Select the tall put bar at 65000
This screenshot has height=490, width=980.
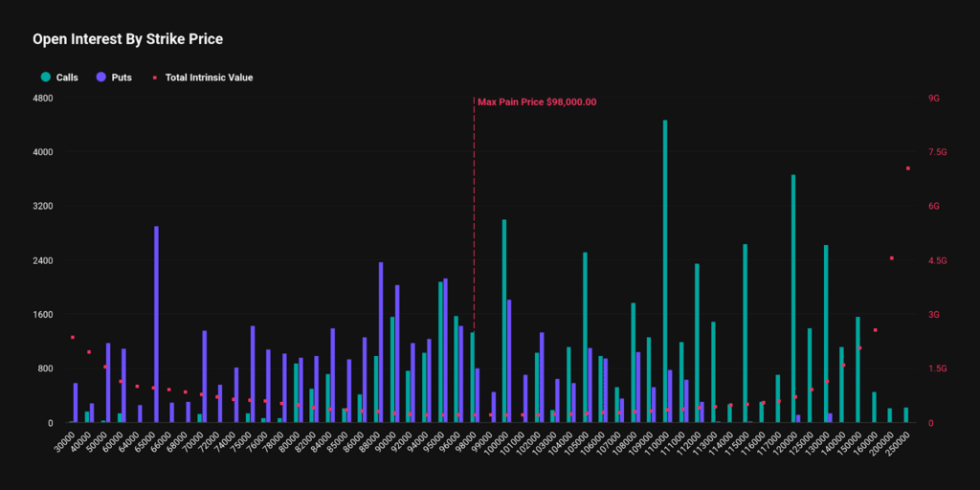point(156,324)
